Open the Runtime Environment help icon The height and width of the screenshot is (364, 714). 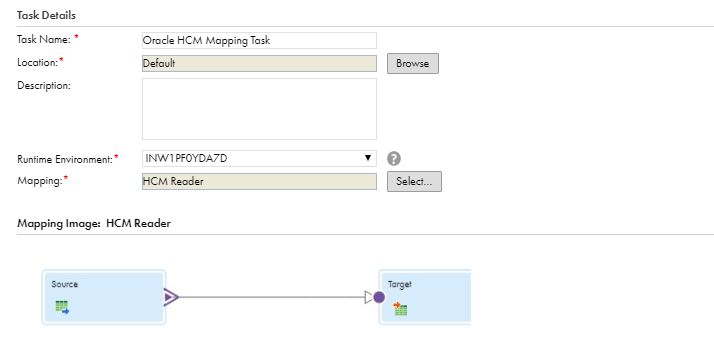(394, 159)
